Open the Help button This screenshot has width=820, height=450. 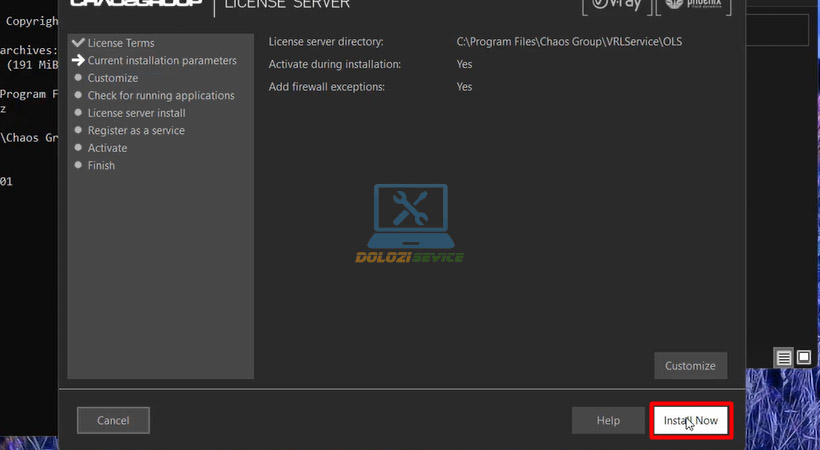pyautogui.click(x=608, y=421)
